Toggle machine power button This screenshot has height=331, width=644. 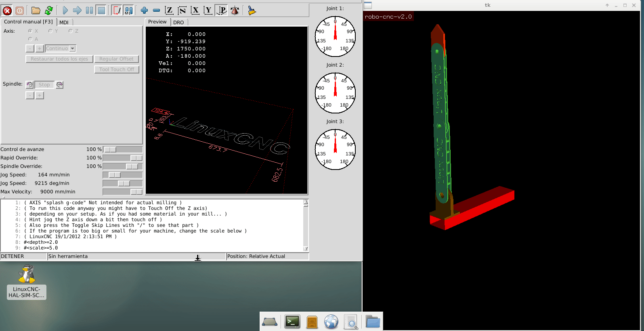click(19, 10)
